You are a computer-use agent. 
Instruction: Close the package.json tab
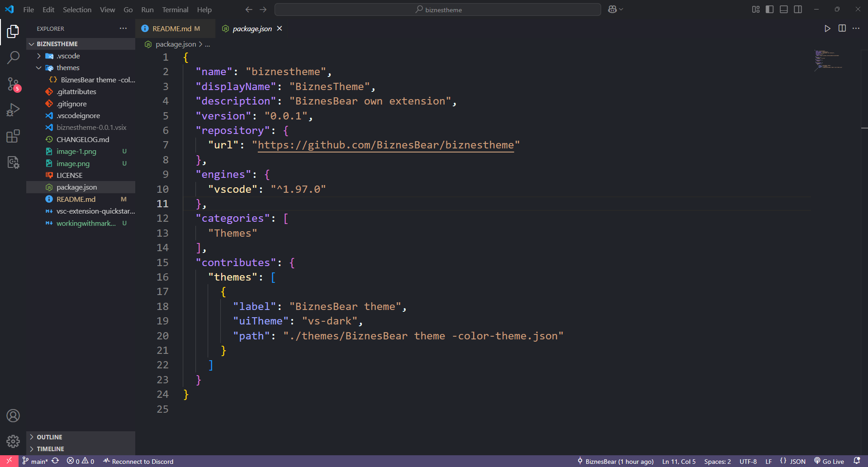point(280,29)
